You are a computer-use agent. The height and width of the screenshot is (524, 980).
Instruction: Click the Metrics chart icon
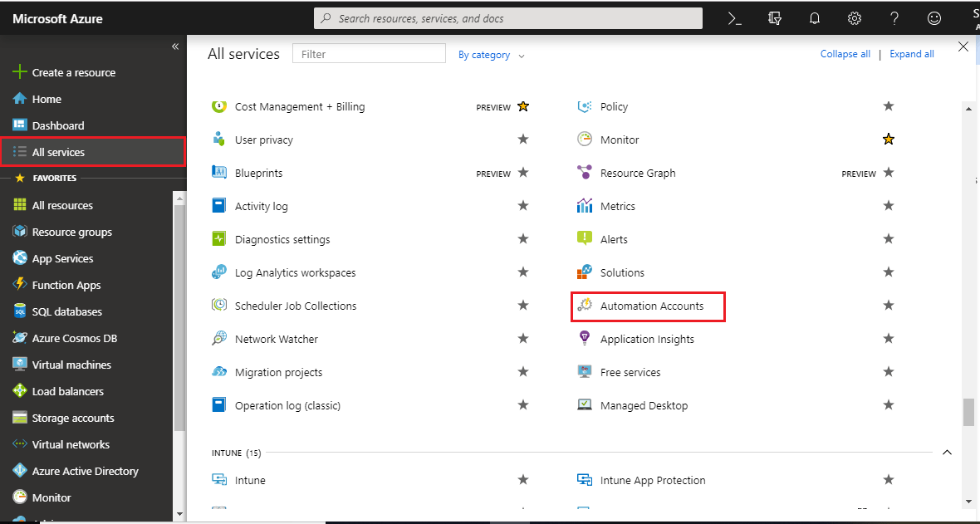click(585, 206)
